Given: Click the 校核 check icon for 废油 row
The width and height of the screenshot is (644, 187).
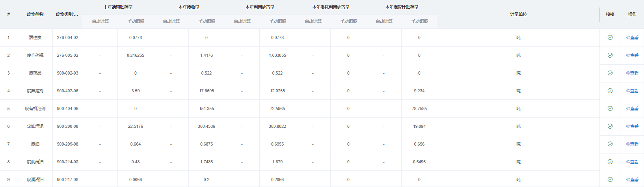Looking at the screenshot, I should [610, 144].
